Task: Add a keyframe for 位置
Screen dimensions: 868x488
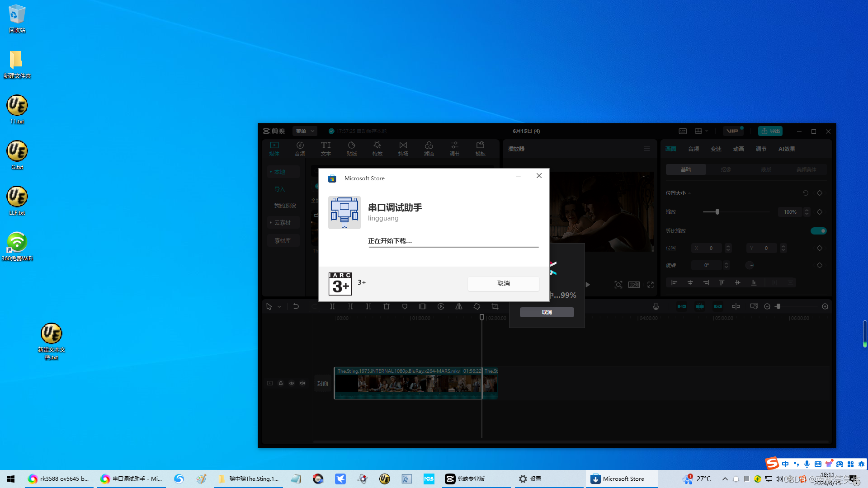Action: click(x=820, y=248)
